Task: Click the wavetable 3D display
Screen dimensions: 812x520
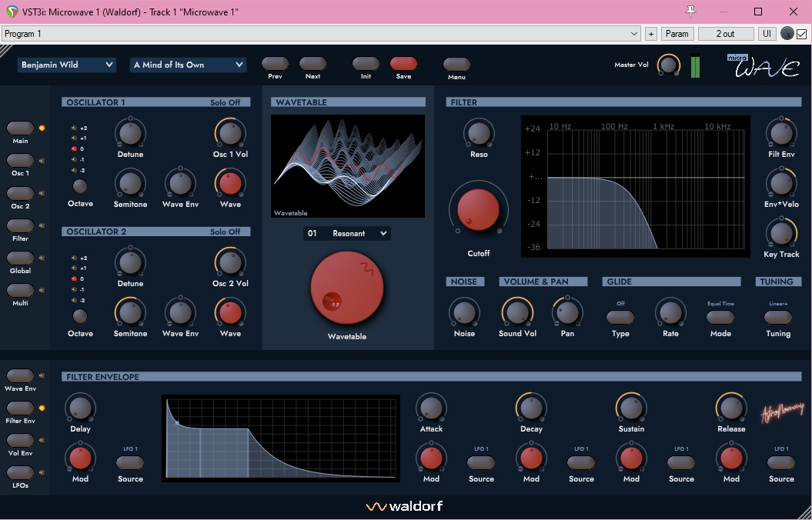Action: 347,166
